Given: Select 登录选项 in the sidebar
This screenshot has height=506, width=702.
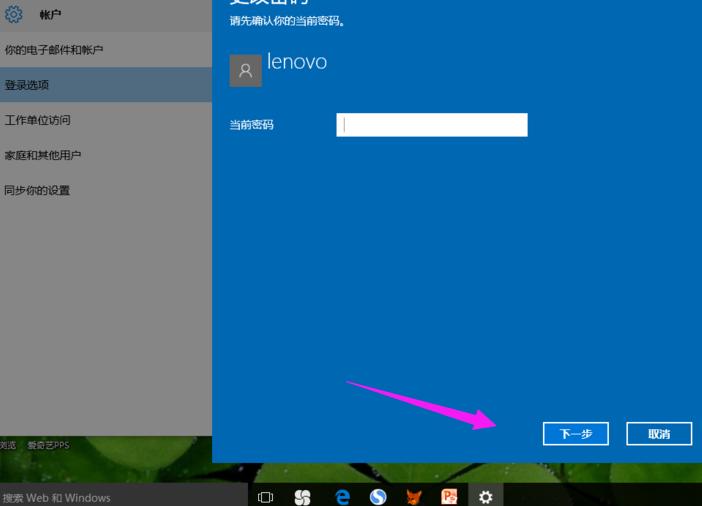Looking at the screenshot, I should click(27, 85).
